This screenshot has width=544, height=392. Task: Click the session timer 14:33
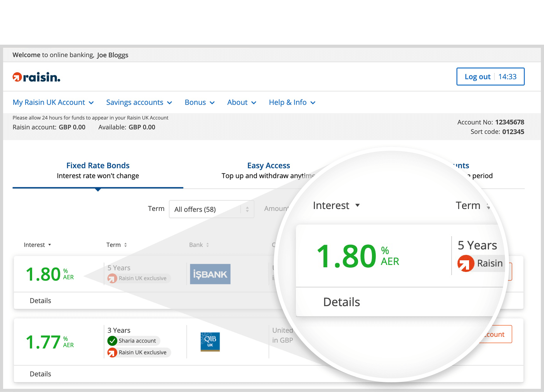coord(508,77)
